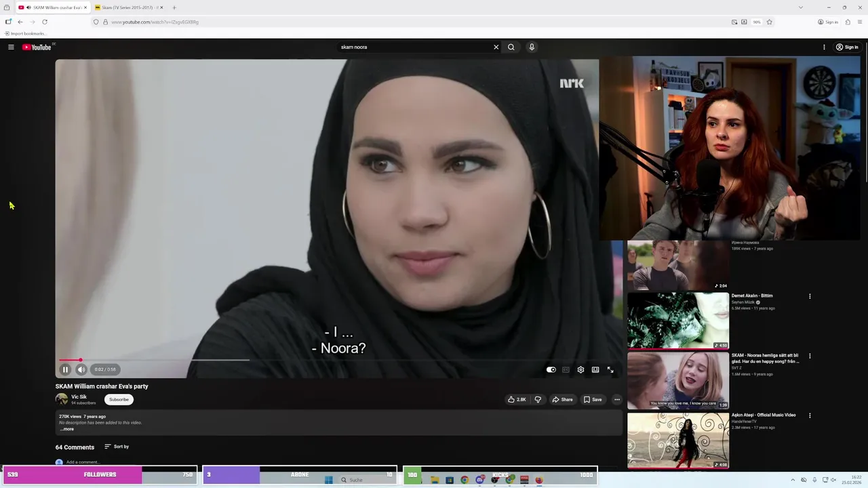Open the taskbar clock and date

(851, 480)
